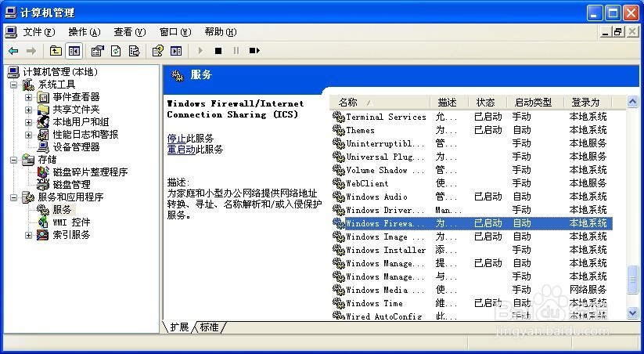Click the Back arrow toolbar icon

pyautogui.click(x=13, y=51)
